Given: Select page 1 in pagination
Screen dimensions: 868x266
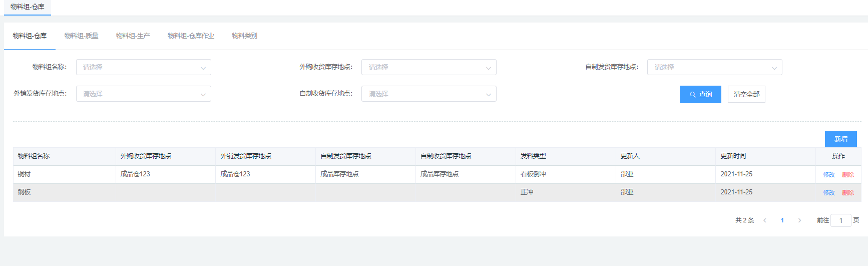Looking at the screenshot, I should point(782,220).
